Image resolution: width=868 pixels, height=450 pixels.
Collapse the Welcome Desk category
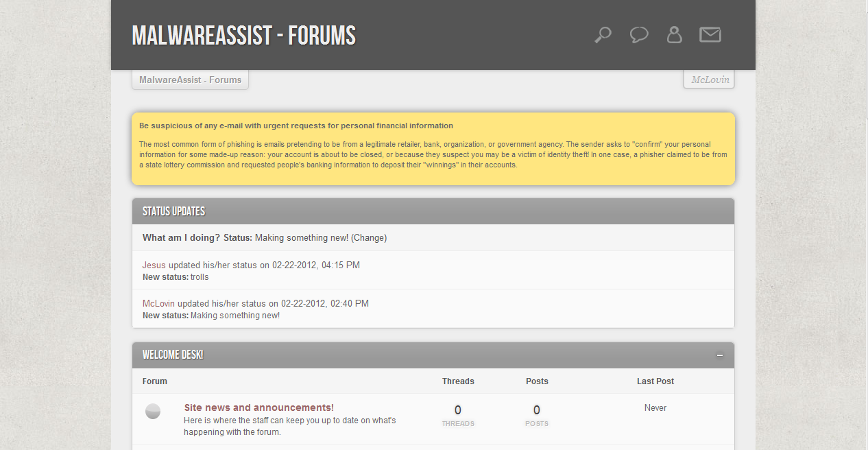[720, 355]
